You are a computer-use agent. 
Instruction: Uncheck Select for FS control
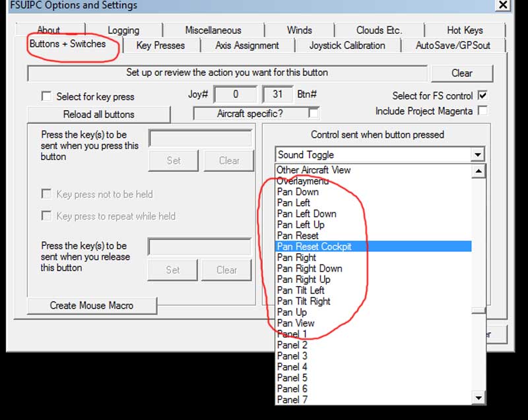pyautogui.click(x=482, y=95)
